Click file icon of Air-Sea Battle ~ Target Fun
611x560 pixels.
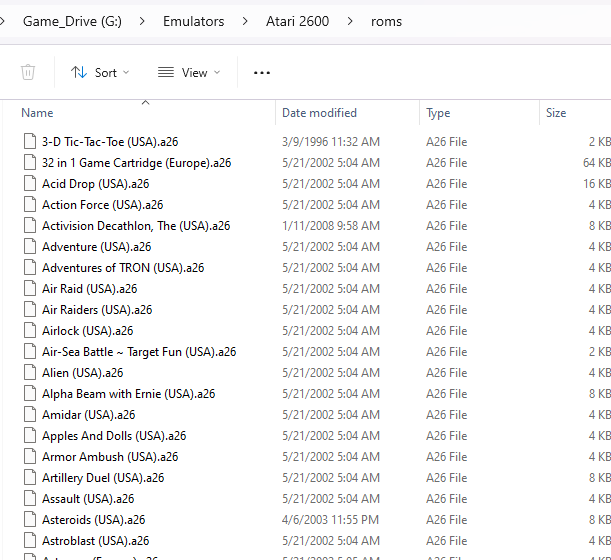[30, 352]
